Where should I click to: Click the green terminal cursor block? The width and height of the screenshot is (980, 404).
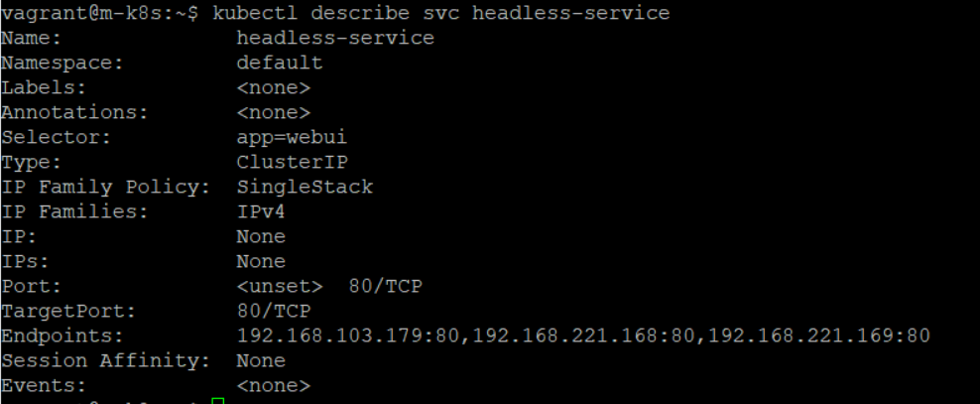pyautogui.click(x=217, y=401)
